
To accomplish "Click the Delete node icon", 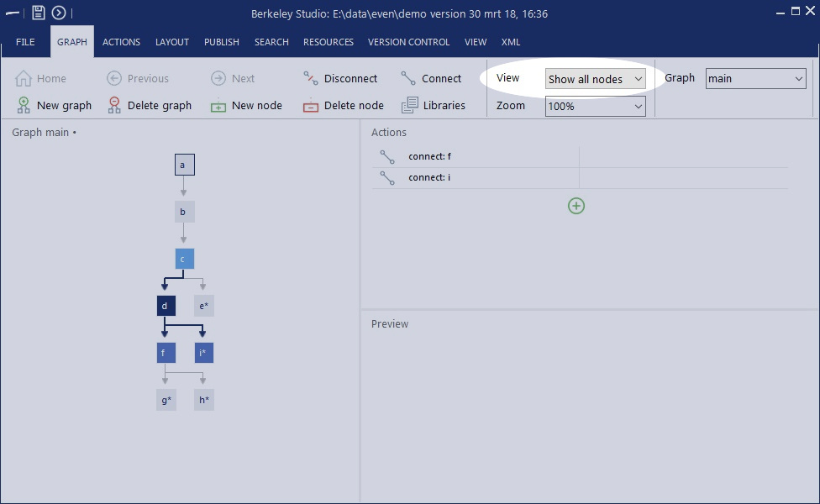I will [x=311, y=106].
